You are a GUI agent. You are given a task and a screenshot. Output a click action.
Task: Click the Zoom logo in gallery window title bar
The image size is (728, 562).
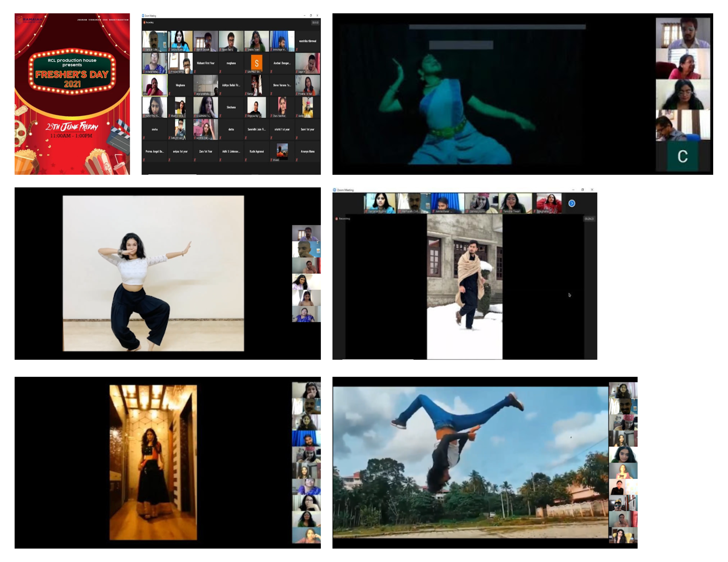coord(143,16)
